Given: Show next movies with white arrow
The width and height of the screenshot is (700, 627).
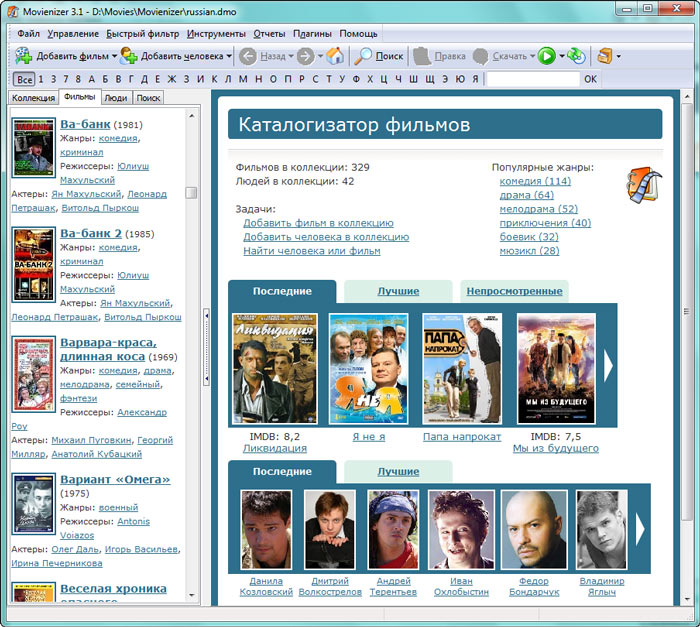Looking at the screenshot, I should [608, 366].
